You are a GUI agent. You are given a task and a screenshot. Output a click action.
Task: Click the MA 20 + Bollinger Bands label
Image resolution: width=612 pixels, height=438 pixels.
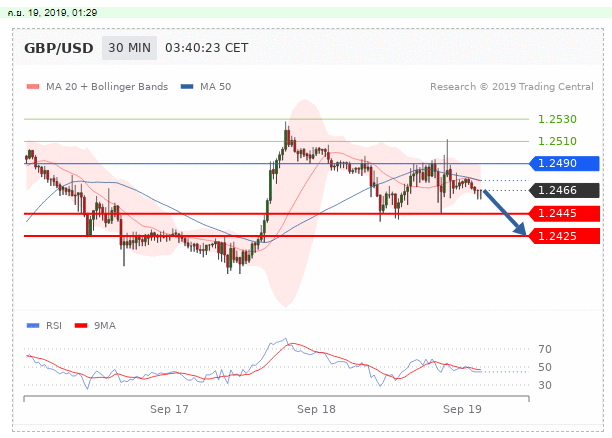[107, 87]
